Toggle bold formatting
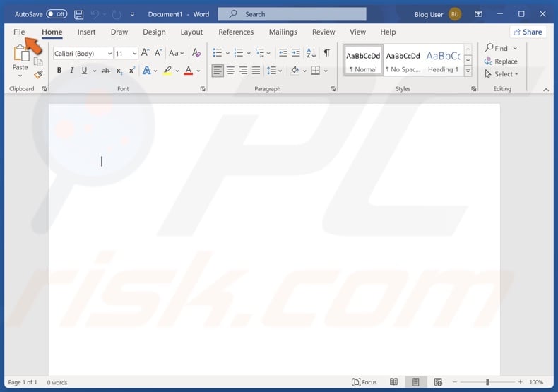558x392 pixels. pos(59,71)
